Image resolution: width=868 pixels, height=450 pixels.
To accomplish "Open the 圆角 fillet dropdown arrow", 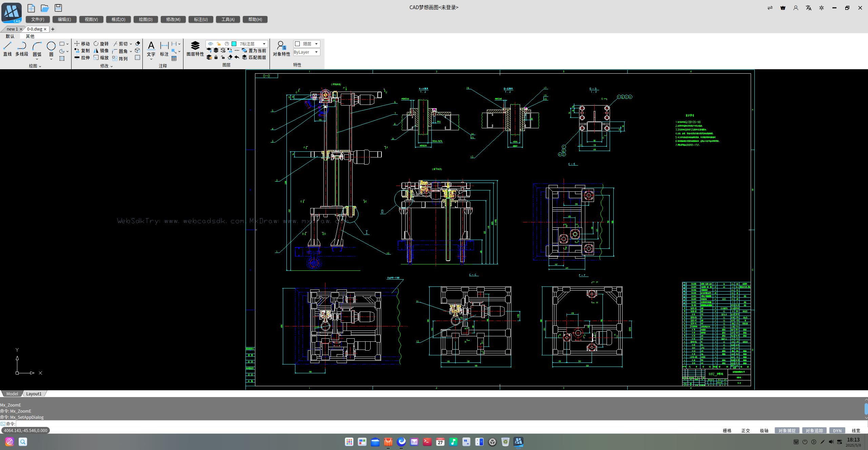I will click(131, 51).
